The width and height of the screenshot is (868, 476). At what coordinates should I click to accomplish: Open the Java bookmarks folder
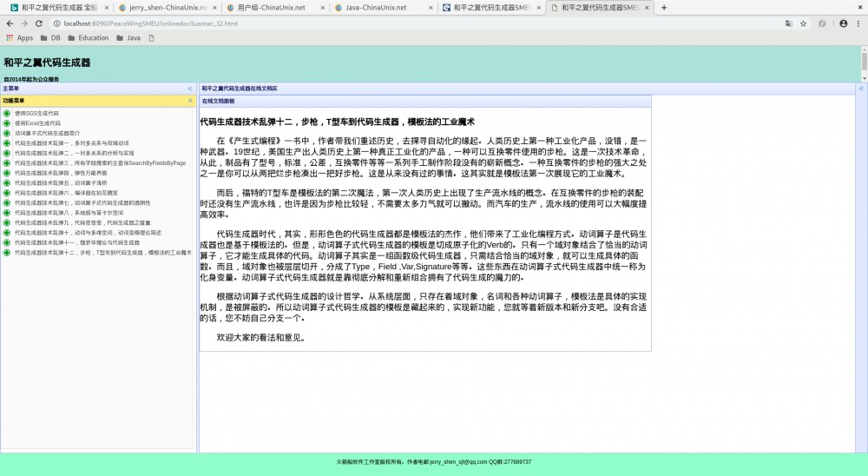tap(128, 37)
